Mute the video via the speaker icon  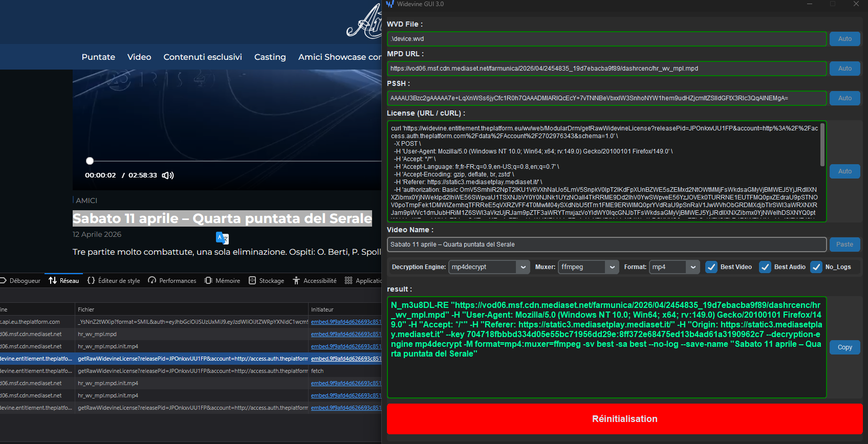pyautogui.click(x=168, y=175)
